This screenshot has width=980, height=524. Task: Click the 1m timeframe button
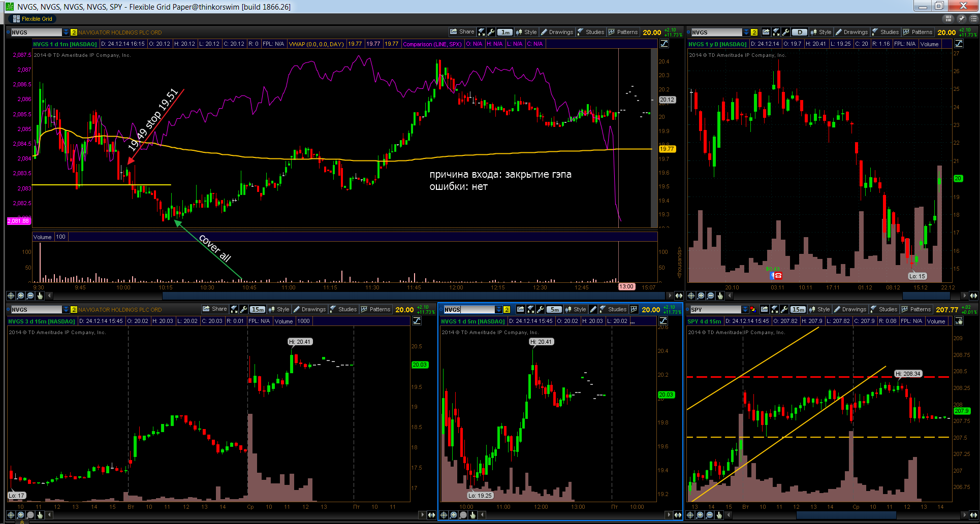[x=505, y=32]
